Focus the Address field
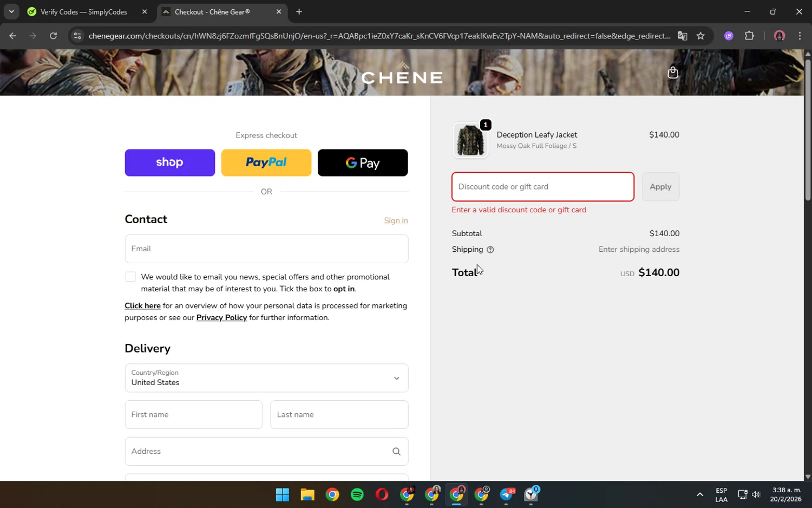 266,452
